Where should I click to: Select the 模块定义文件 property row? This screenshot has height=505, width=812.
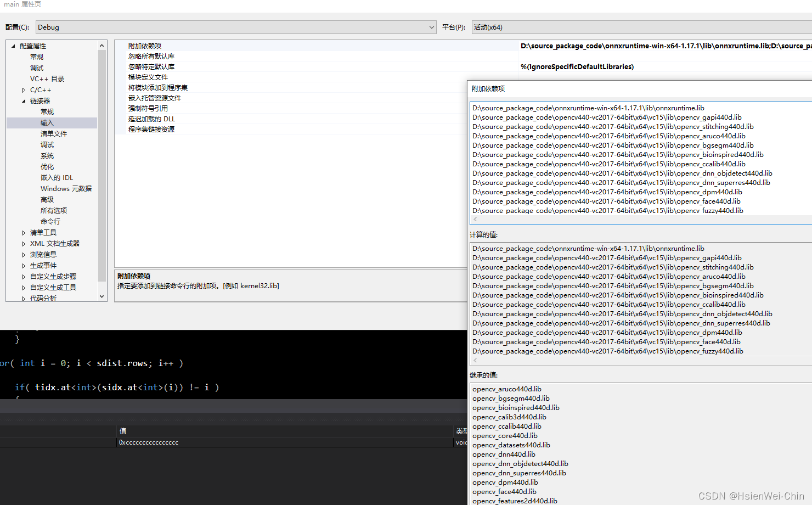tap(291, 77)
